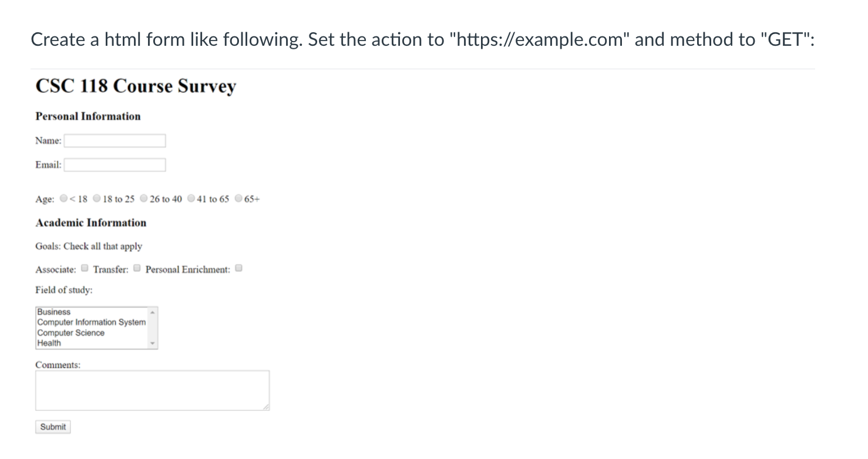Screen dimensions: 868x459
Task: Click the textarea resize grip handle
Action: point(267,406)
